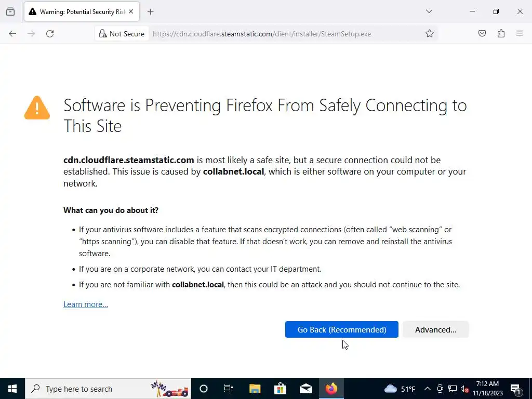Reload the current page
532x399 pixels.
pos(50,34)
